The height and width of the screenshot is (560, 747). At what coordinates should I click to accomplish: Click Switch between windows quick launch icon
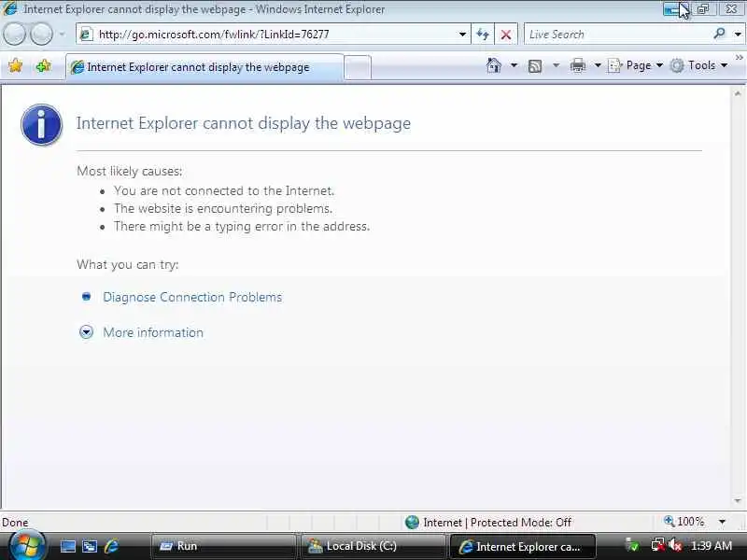(90, 546)
